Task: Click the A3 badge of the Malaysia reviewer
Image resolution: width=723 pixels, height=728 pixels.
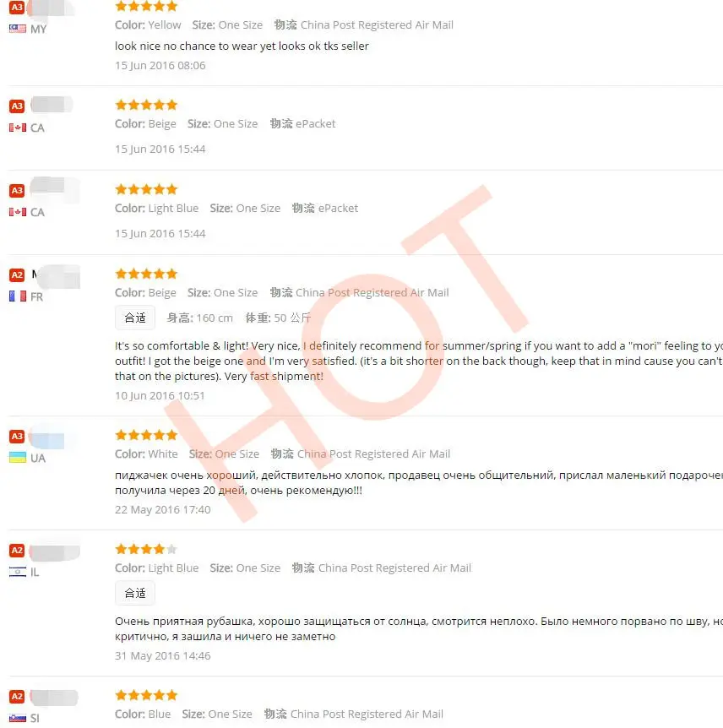Action: pos(17,8)
